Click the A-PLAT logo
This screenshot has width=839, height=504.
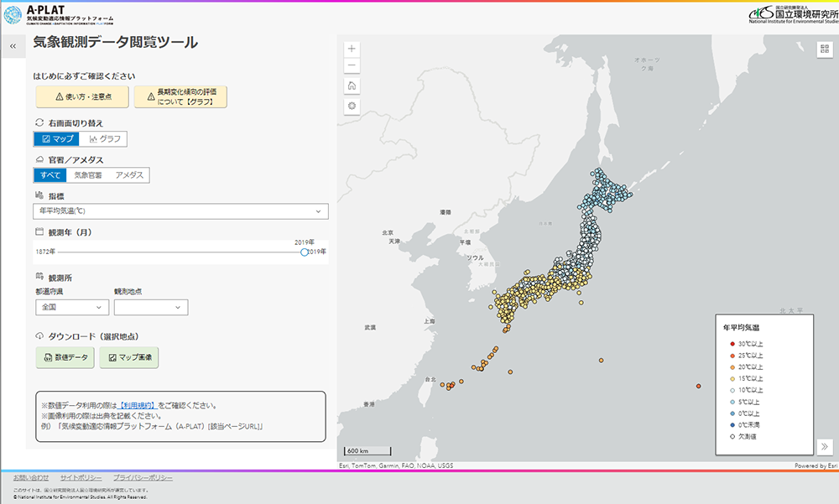click(59, 14)
